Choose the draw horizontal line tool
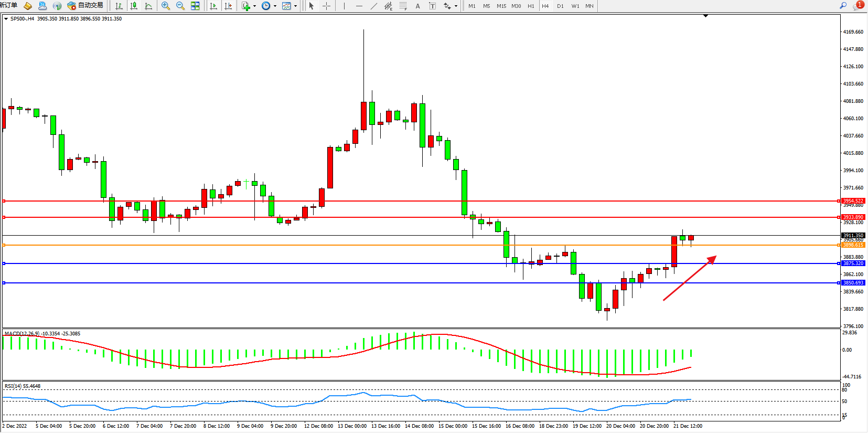 pos(359,6)
